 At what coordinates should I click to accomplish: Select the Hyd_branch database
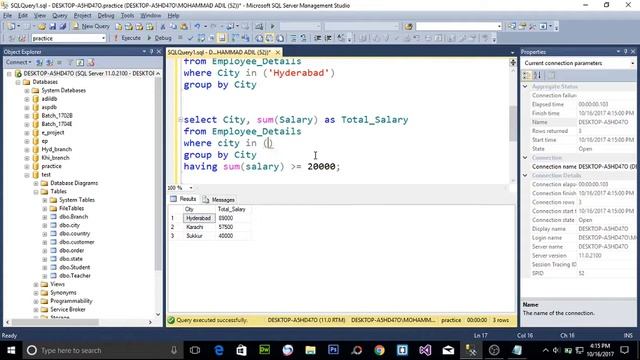point(56,149)
